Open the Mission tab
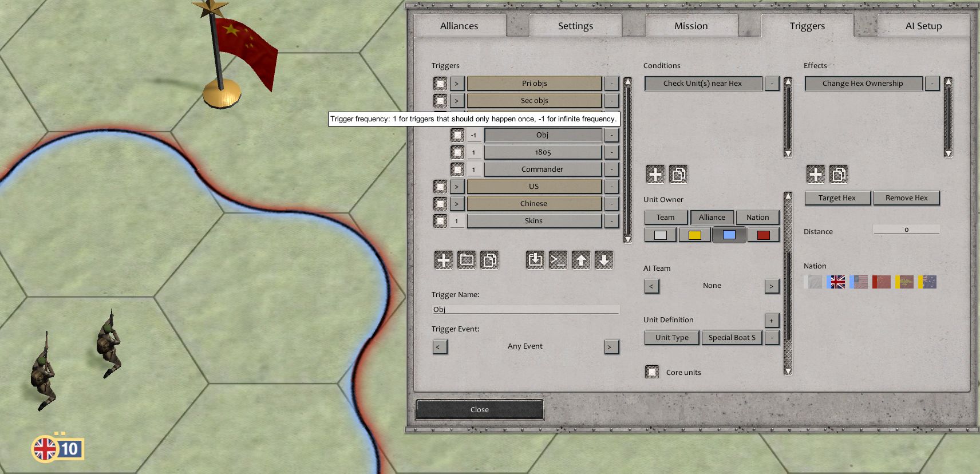The width and height of the screenshot is (980, 474). point(691,26)
